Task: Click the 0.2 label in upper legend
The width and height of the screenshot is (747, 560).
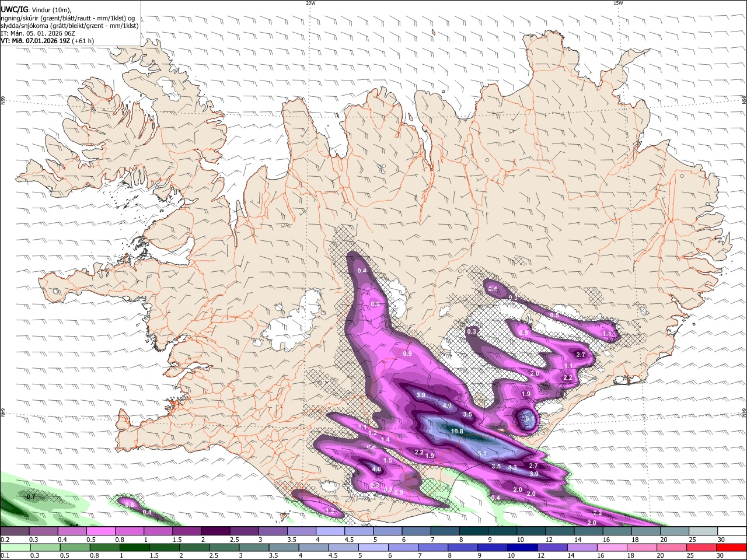Action: 5,540
